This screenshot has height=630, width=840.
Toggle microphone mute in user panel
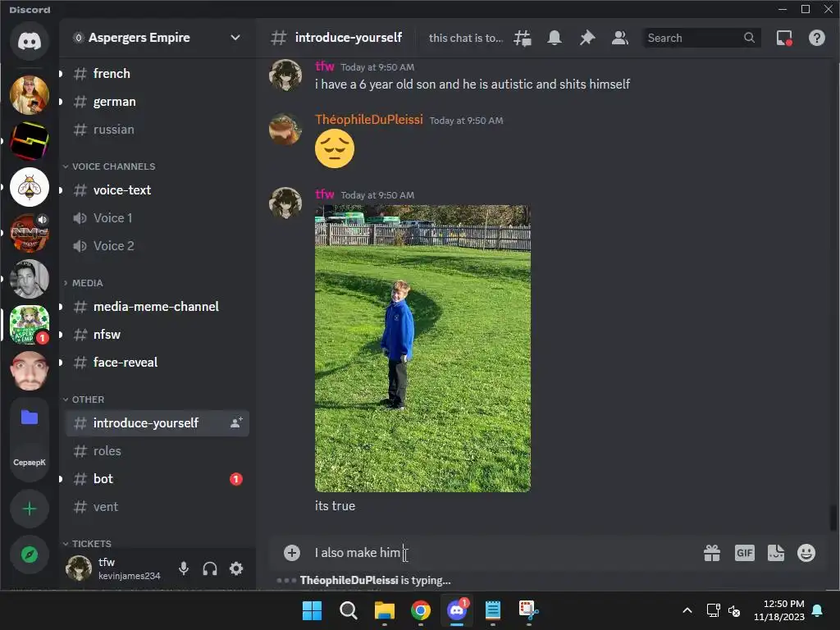pos(184,568)
